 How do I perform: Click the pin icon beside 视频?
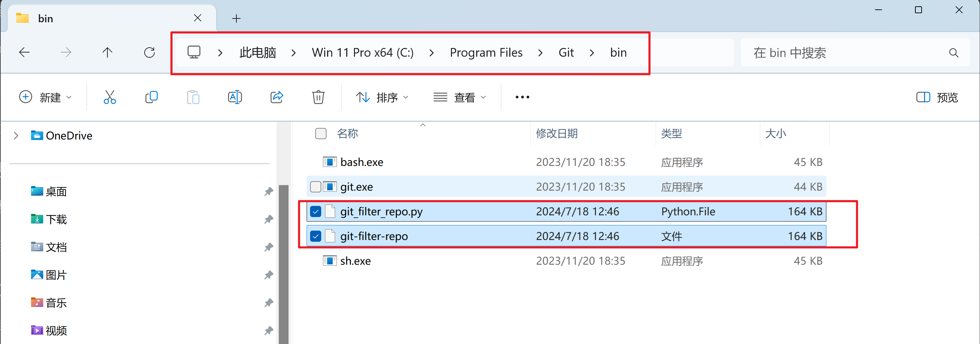269,330
